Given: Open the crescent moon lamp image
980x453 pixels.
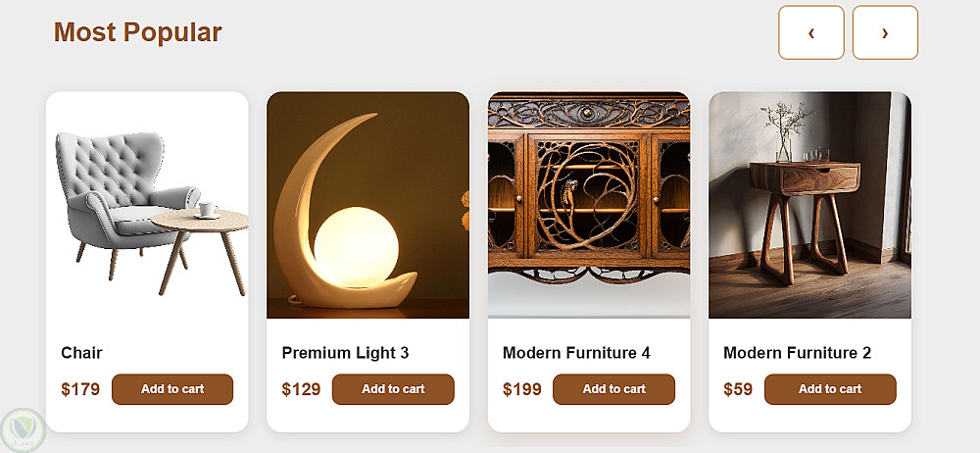Looking at the screenshot, I should pos(367,205).
